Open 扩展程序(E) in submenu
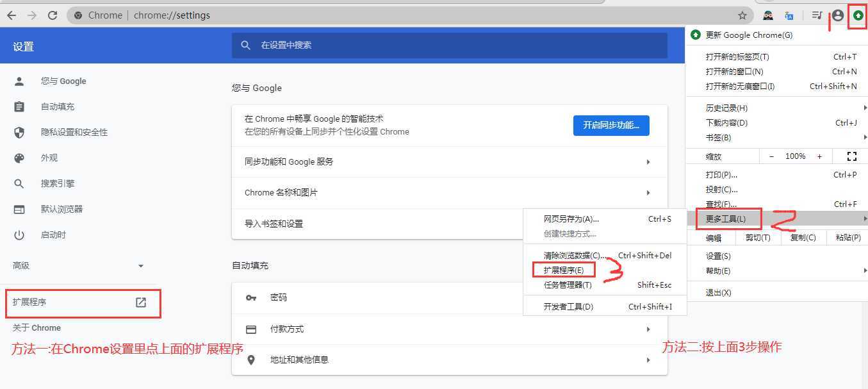The width and height of the screenshot is (868, 389). coord(605,270)
